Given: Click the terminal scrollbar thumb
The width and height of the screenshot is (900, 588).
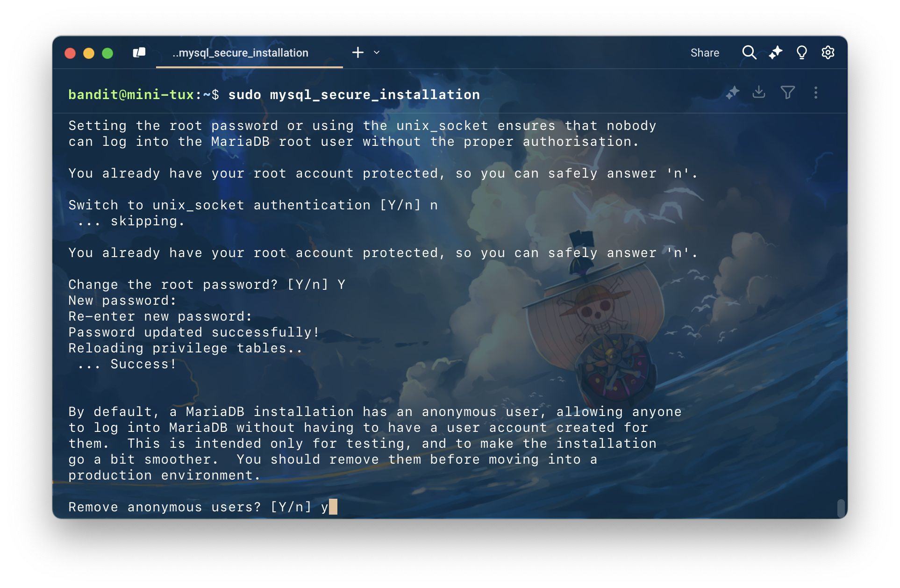Looking at the screenshot, I should click(841, 508).
